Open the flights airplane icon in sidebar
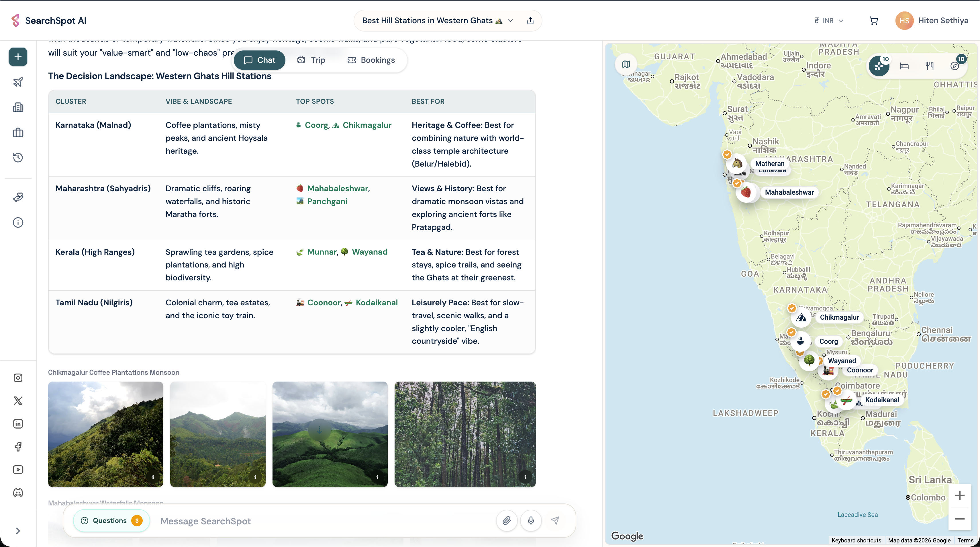The width and height of the screenshot is (980, 547). (18, 82)
